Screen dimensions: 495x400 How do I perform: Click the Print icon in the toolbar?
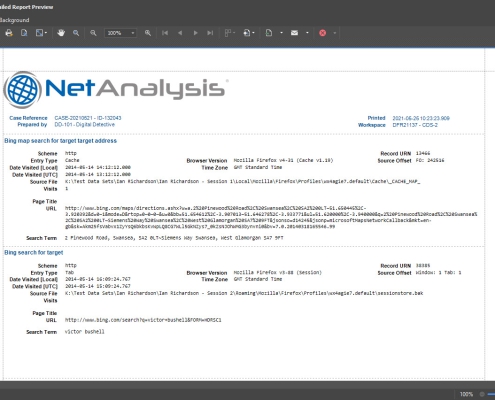[9, 33]
